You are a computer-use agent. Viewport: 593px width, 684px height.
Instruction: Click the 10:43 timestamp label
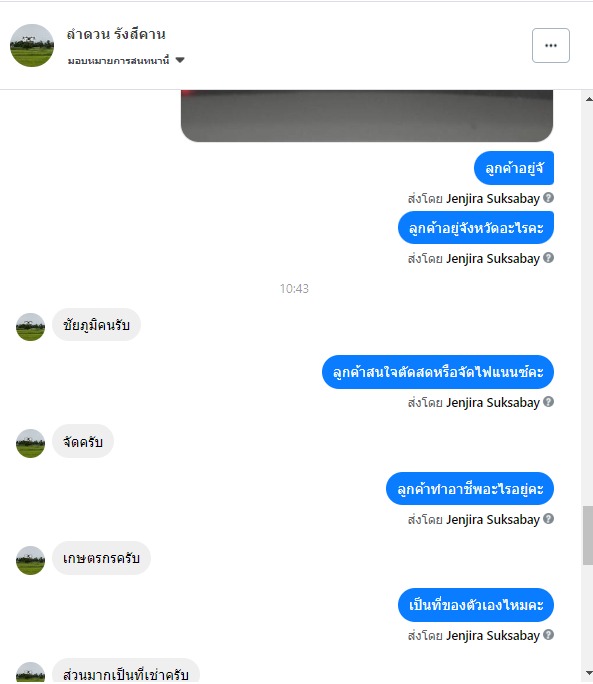(x=294, y=288)
